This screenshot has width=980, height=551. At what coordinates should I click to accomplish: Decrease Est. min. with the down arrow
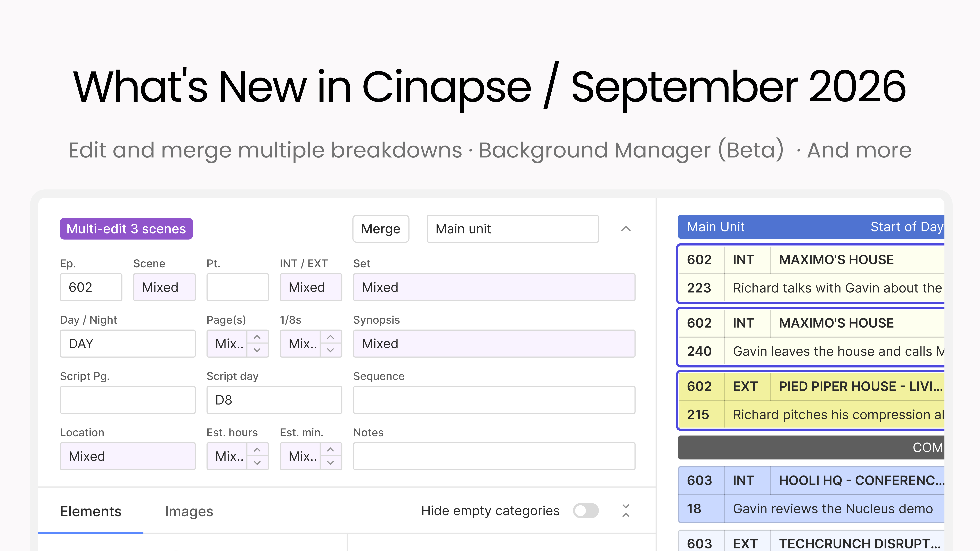point(331,463)
